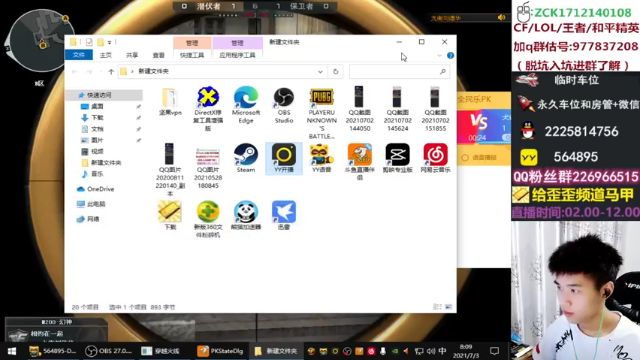This screenshot has height=360, width=640.
Task: Select the 迅雷 blue bird icon
Action: pos(284,211)
